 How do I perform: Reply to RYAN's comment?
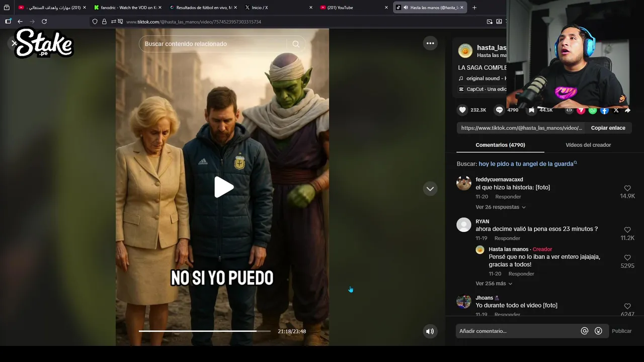(507, 238)
